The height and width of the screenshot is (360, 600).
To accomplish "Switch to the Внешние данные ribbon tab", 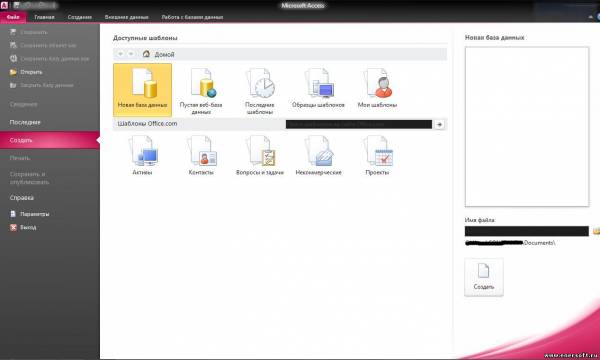I will (x=127, y=17).
